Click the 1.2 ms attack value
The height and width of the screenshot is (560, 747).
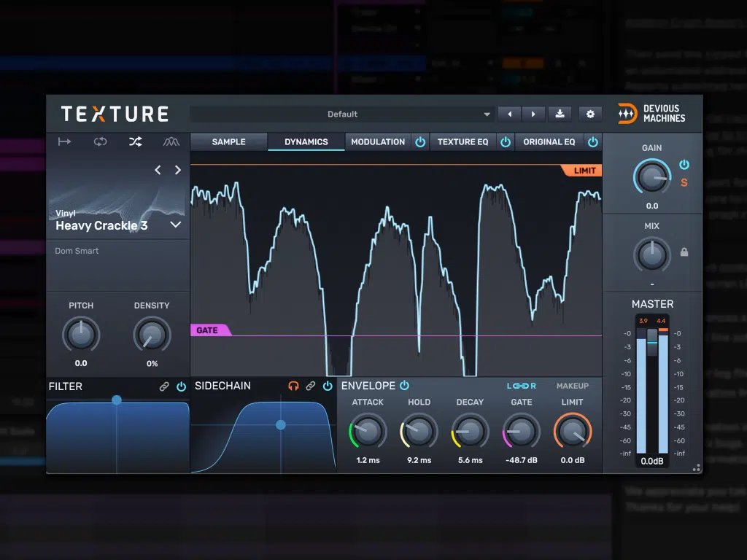[368, 461]
